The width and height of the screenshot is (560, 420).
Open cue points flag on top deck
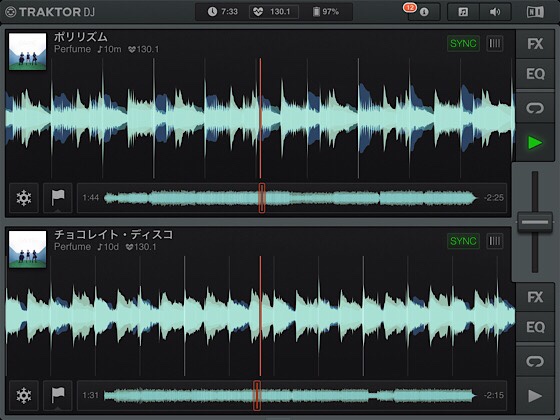coord(58,198)
